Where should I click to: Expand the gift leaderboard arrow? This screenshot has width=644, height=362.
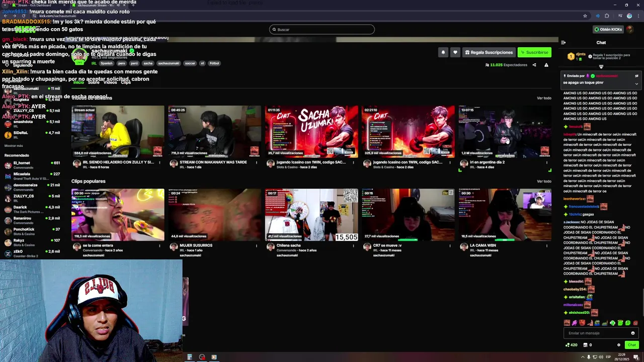[x=601, y=67]
